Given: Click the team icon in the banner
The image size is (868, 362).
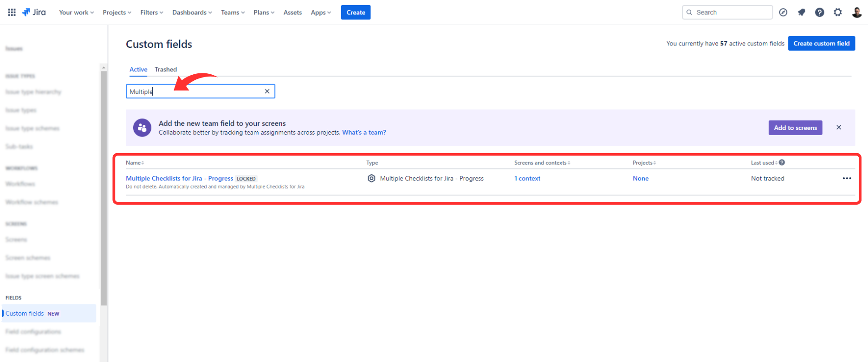Looking at the screenshot, I should pos(142,128).
